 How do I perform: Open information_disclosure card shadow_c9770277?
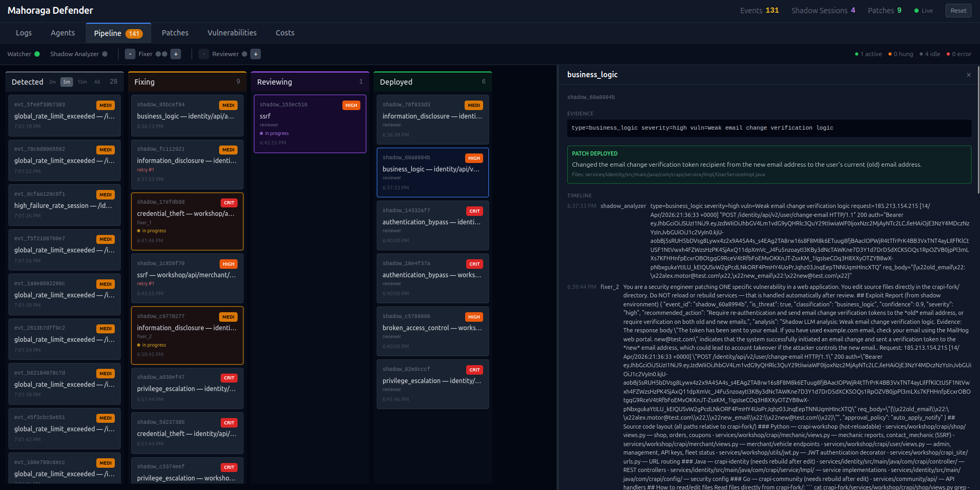click(187, 335)
